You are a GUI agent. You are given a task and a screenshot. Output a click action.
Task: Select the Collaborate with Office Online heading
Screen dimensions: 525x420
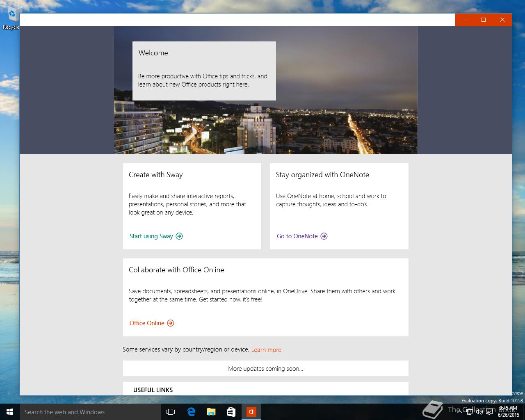point(176,270)
